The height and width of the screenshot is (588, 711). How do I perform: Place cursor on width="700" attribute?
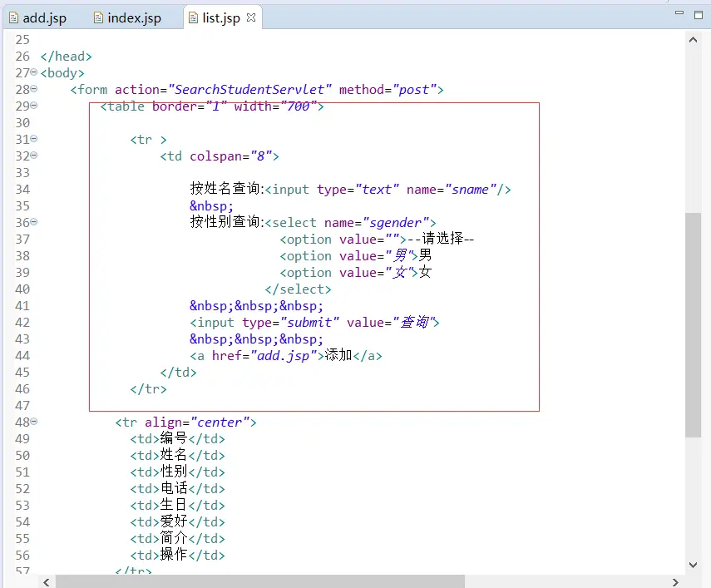pos(275,106)
